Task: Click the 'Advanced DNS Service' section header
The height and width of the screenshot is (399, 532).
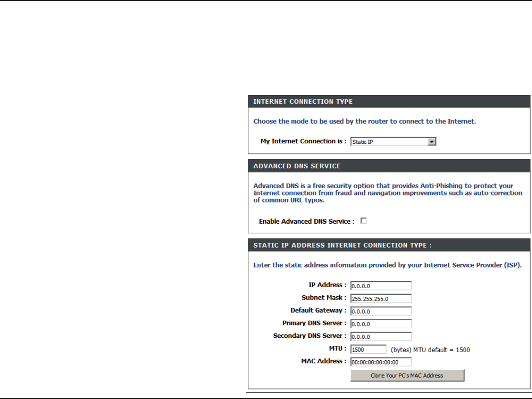Action: [389, 166]
